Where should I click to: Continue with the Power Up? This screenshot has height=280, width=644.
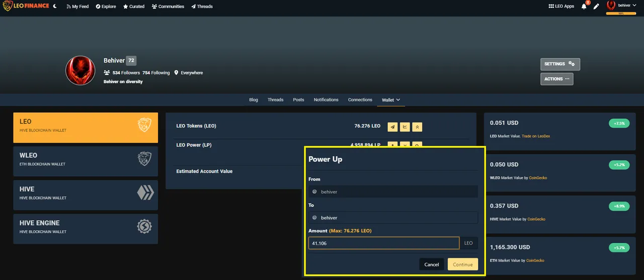pos(463,264)
